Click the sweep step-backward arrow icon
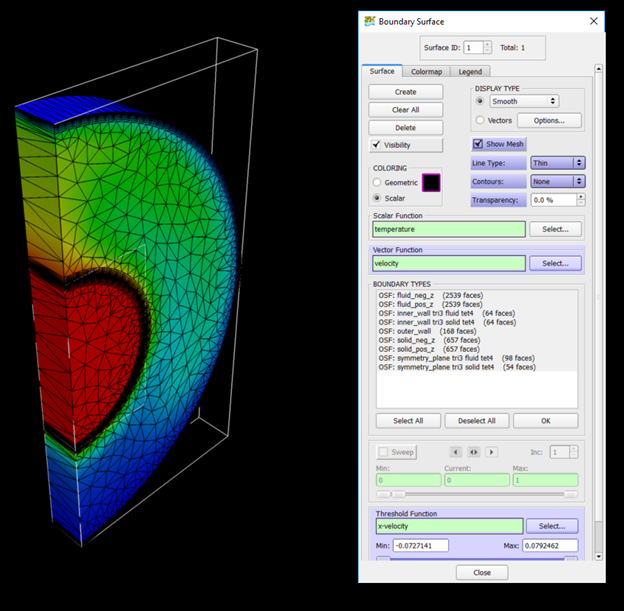624x611 pixels. click(x=456, y=452)
